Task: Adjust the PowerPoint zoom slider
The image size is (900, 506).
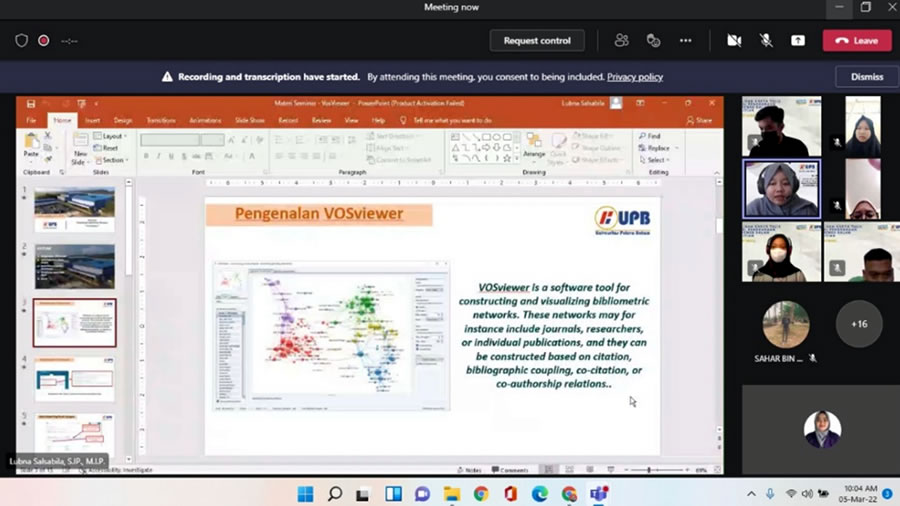Action: 649,469
